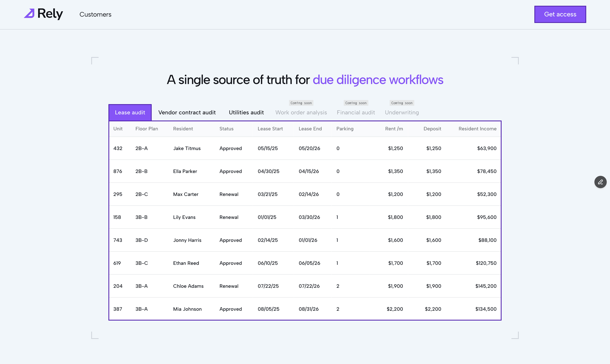Click the Lease Start column header

point(270,129)
